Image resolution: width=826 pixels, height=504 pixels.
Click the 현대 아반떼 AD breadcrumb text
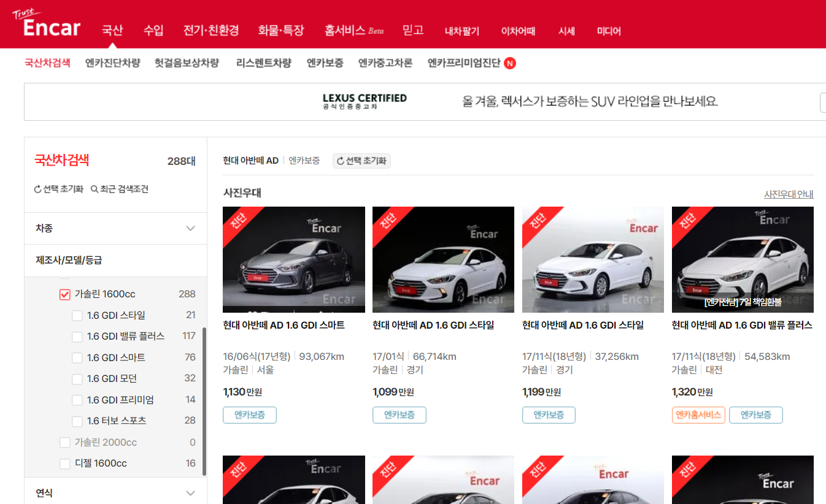click(251, 161)
